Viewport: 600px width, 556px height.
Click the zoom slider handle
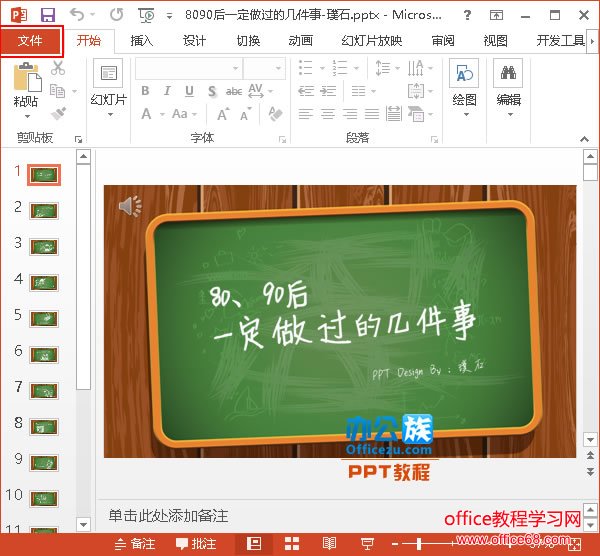coord(419,544)
